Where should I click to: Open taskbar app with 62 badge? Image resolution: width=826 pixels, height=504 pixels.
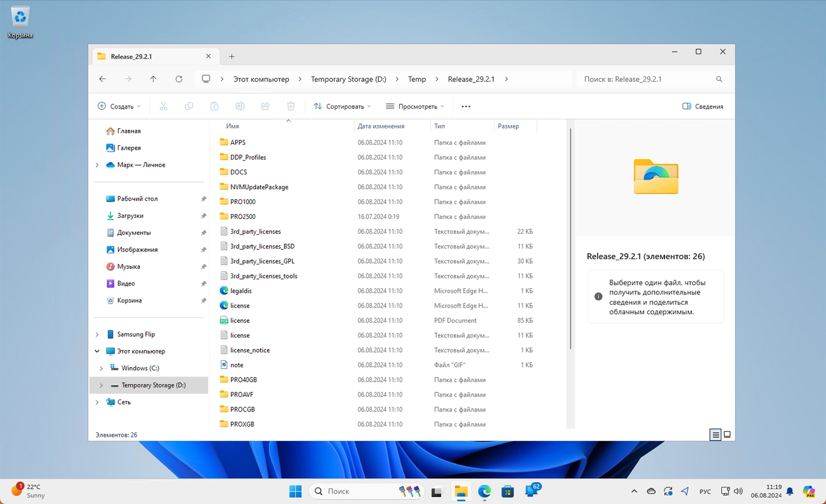(532, 490)
